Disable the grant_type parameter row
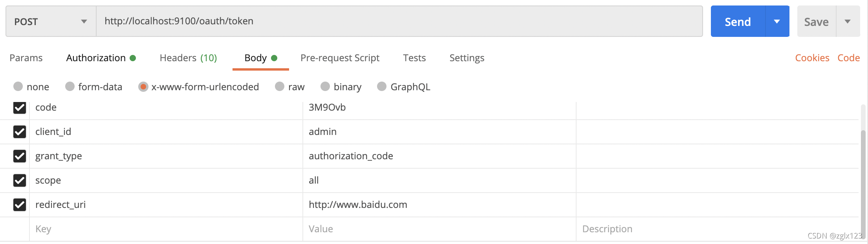The height and width of the screenshot is (244, 868). [20, 156]
